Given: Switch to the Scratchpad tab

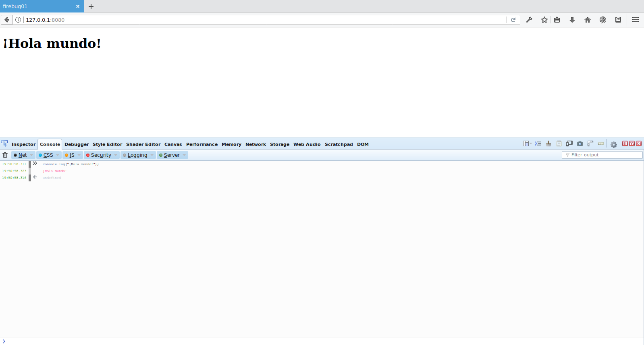Looking at the screenshot, I should coord(339,144).
